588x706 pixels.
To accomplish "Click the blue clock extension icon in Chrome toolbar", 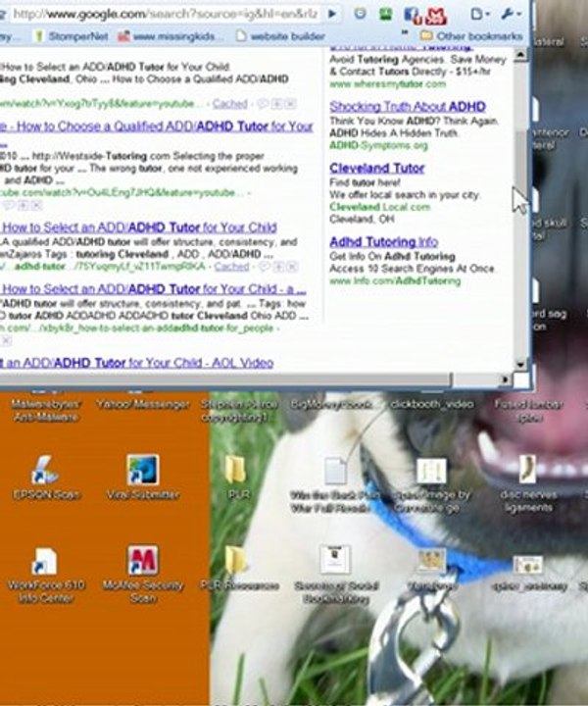I will [360, 14].
